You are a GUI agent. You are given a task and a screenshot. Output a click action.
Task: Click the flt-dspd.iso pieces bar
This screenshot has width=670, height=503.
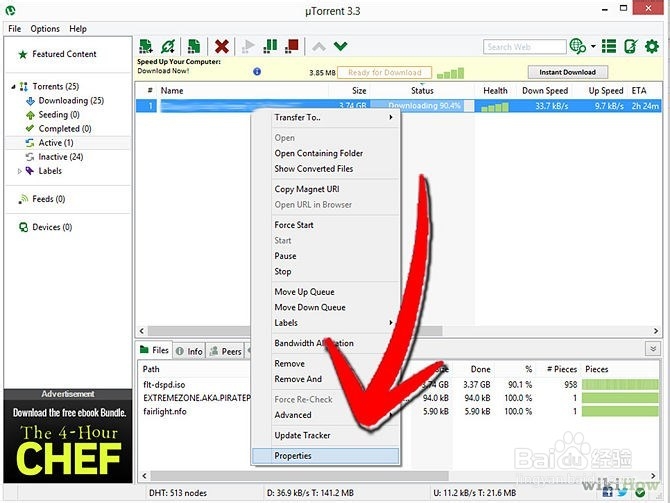620,385
